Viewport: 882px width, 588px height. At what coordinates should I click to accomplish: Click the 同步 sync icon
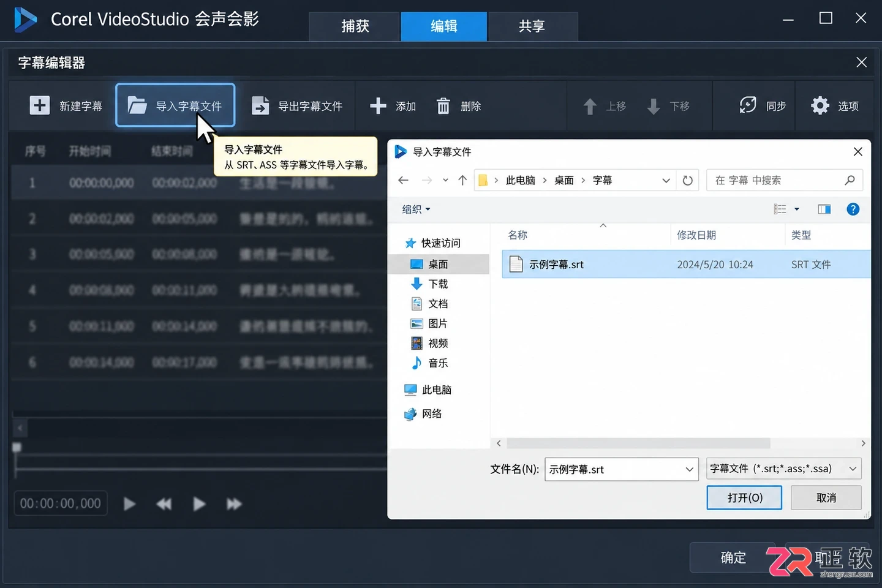(748, 105)
